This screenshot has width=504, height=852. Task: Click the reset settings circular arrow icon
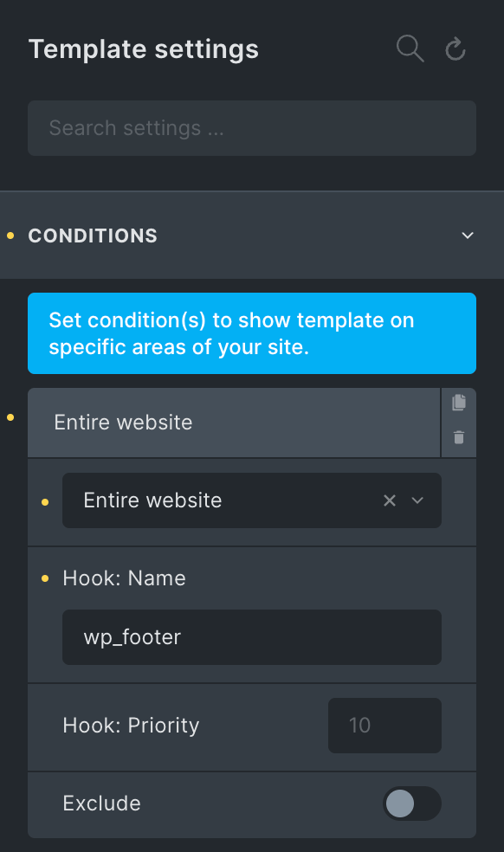click(x=455, y=49)
